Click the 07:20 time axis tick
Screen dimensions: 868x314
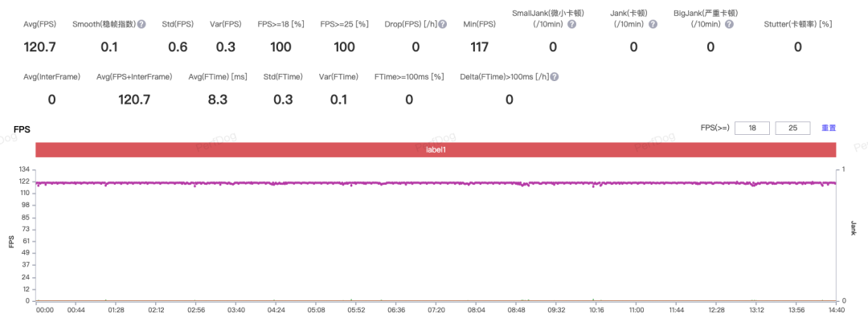(x=436, y=310)
